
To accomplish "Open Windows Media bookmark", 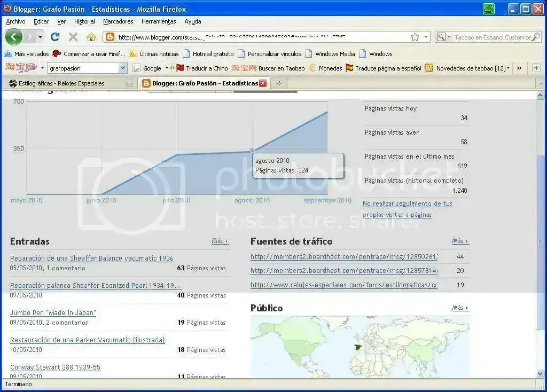I will [330, 54].
